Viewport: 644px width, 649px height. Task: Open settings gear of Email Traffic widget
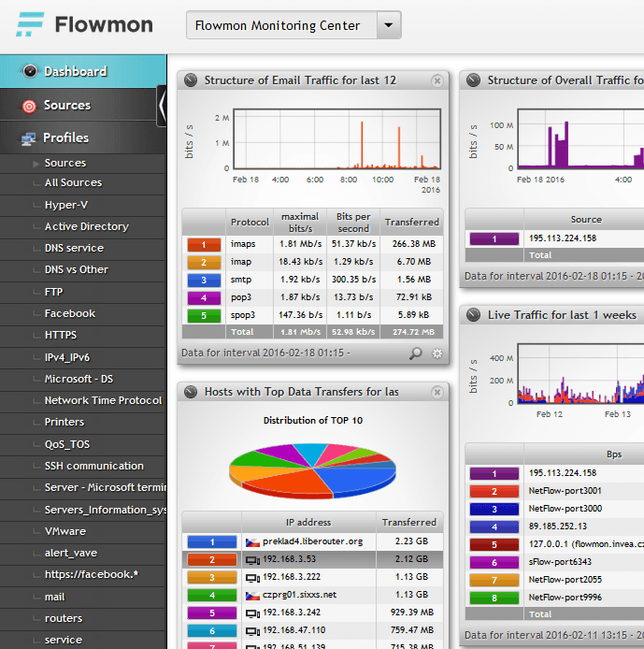coord(436,353)
